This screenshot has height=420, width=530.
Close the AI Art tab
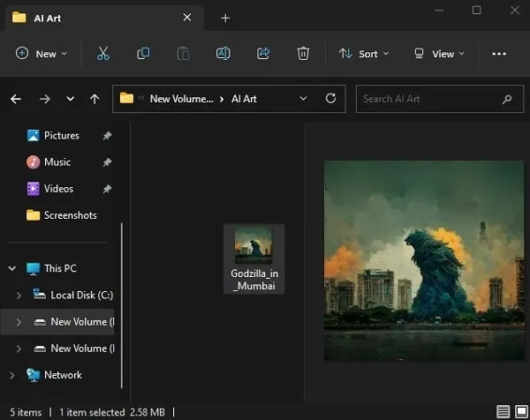point(187,18)
